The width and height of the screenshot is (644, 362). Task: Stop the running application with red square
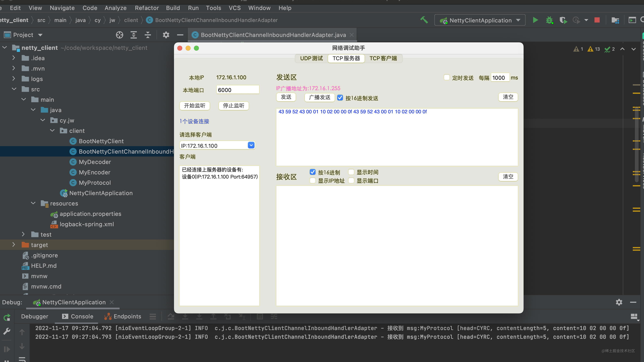pos(597,20)
